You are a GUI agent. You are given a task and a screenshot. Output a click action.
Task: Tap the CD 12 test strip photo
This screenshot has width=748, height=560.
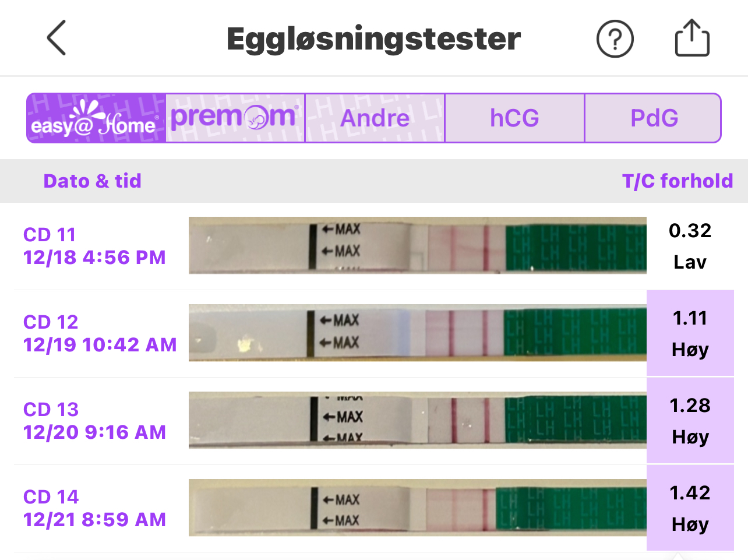point(417,333)
